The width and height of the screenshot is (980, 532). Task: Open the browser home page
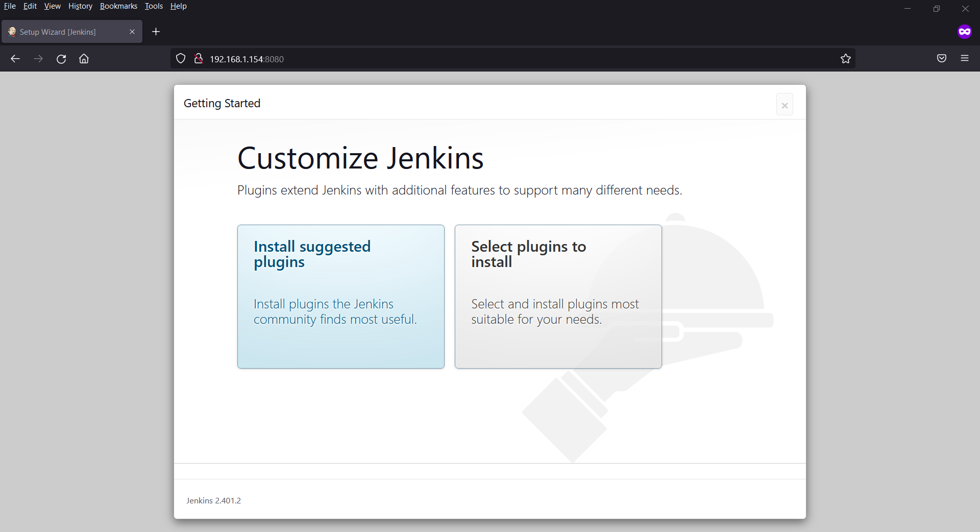click(84, 59)
